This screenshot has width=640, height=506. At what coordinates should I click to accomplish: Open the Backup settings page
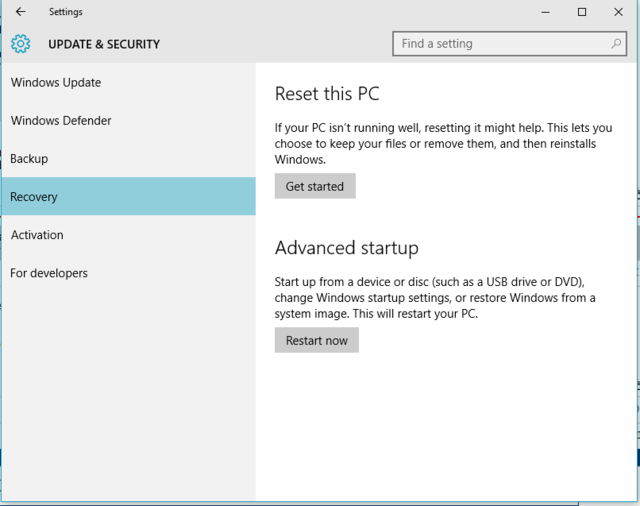click(129, 158)
